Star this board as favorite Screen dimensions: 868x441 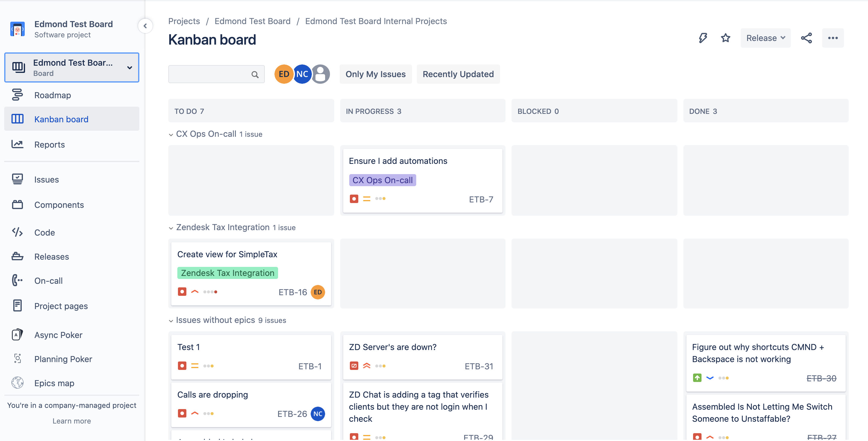[x=725, y=38]
